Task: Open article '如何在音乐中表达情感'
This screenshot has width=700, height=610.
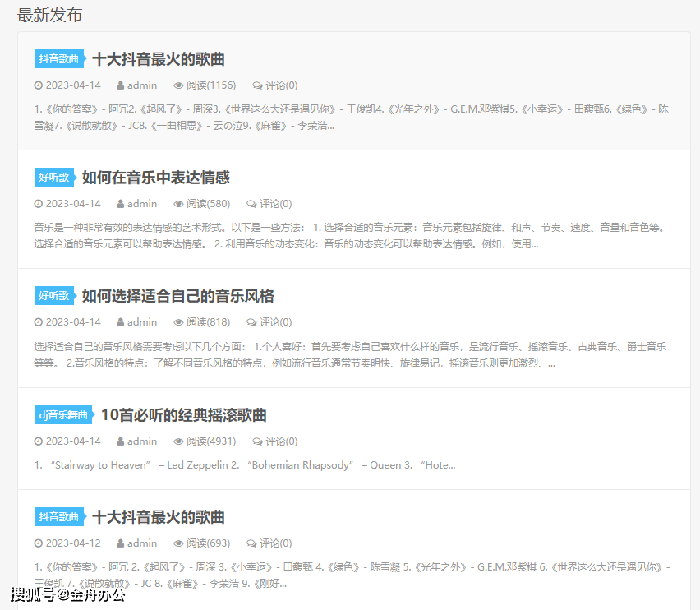Action: coord(155,178)
